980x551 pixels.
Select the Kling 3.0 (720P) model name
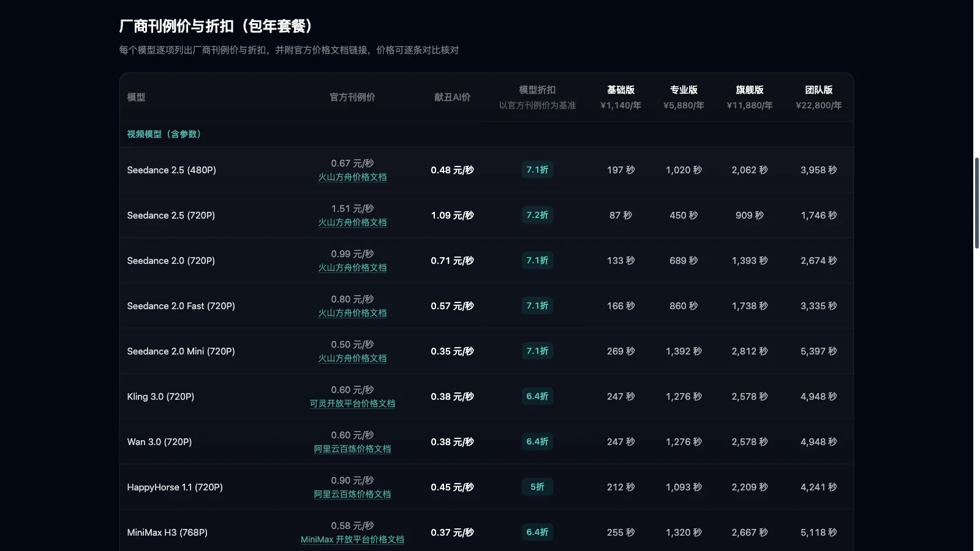click(160, 396)
